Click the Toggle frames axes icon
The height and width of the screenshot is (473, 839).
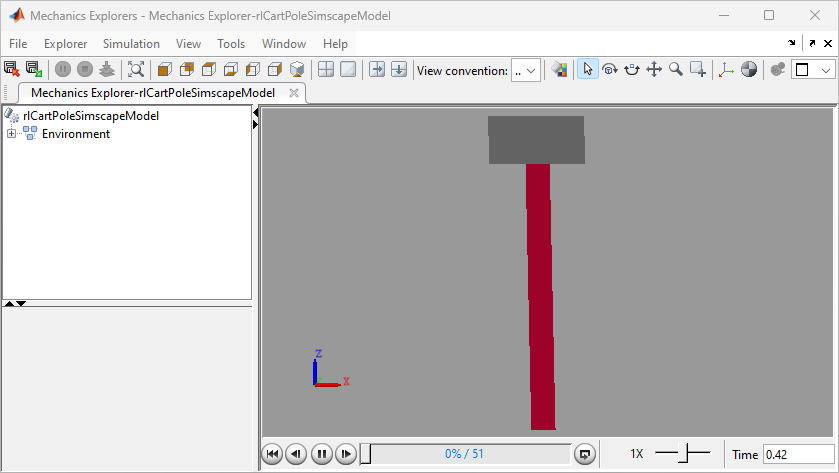point(726,69)
